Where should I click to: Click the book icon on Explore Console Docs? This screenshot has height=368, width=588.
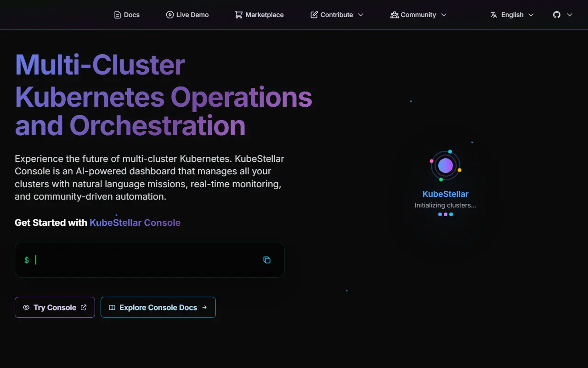[x=112, y=307]
